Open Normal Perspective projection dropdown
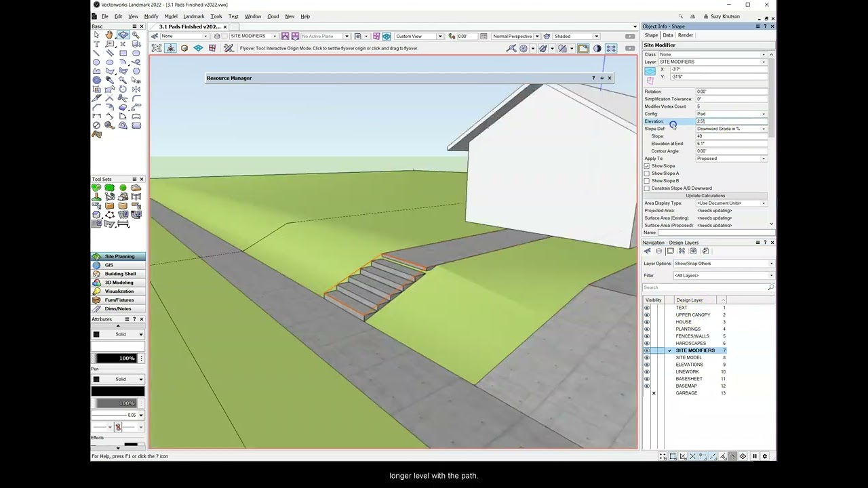 coord(516,36)
